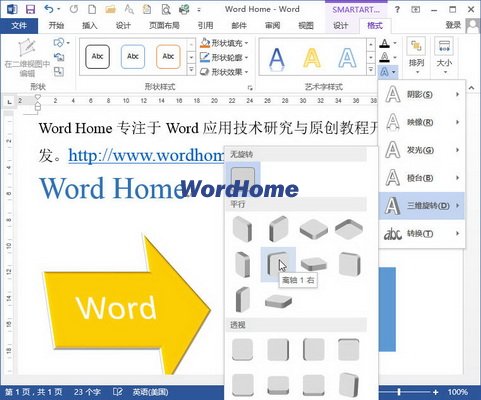This screenshot has width=481, height=400.
Task: Click 登录 to sign in
Action: click(x=453, y=25)
